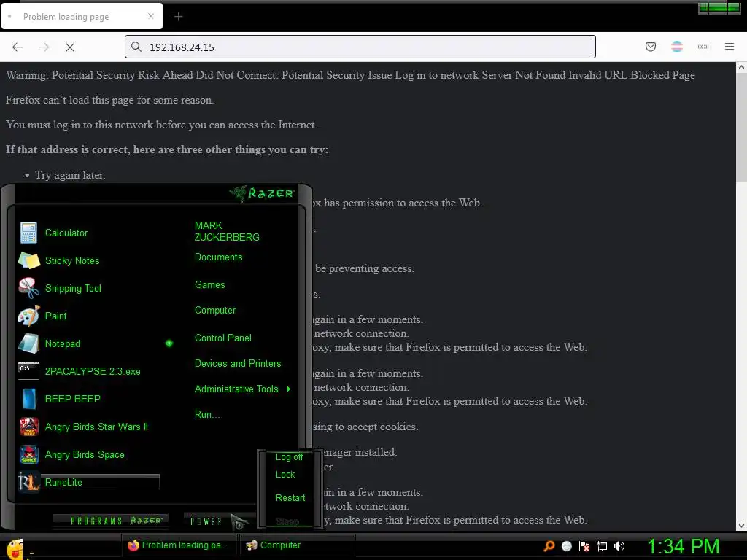Expand the Administrative Tools submenu arrow
Screen dimensions: 747x560
[x=289, y=389]
